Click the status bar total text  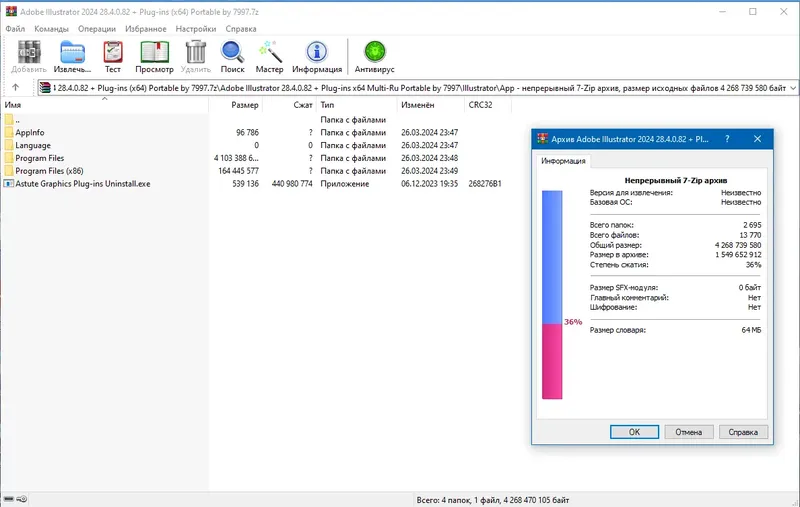tap(492, 500)
